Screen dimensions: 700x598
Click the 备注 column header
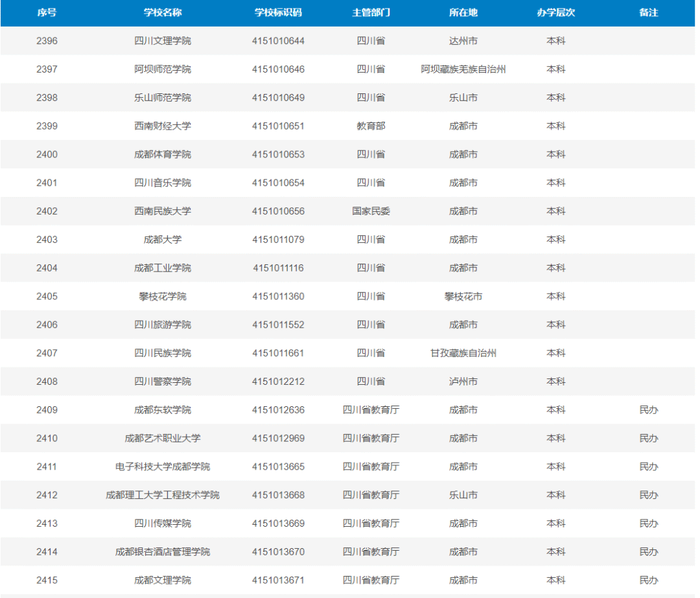tap(649, 12)
